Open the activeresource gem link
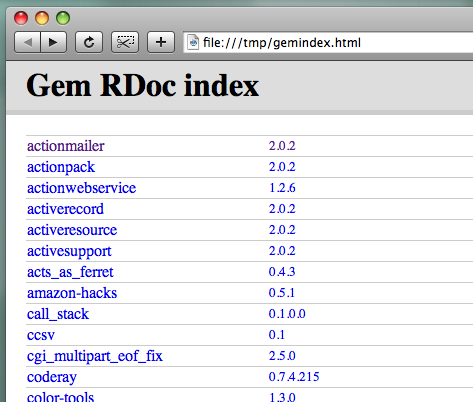The width and height of the screenshot is (473, 402). point(72,230)
